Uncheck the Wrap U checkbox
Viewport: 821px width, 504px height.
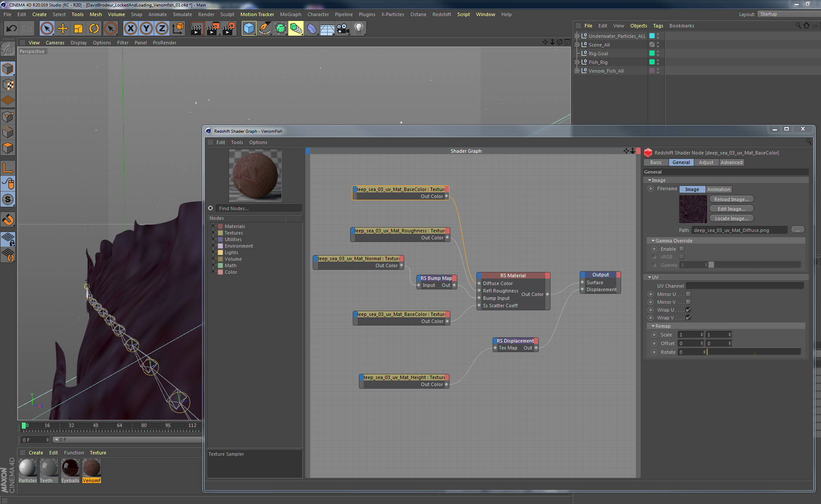click(x=689, y=310)
